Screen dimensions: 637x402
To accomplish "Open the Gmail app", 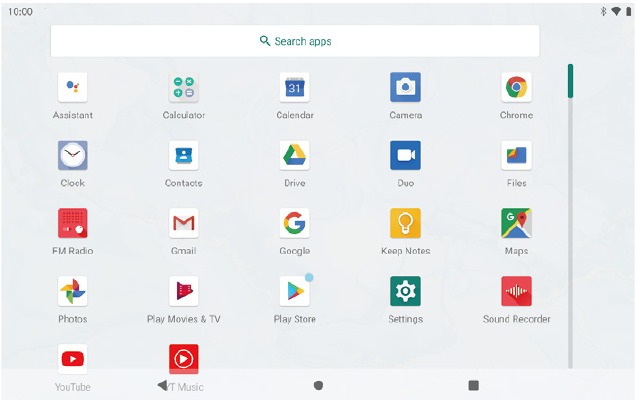I will coord(184,223).
